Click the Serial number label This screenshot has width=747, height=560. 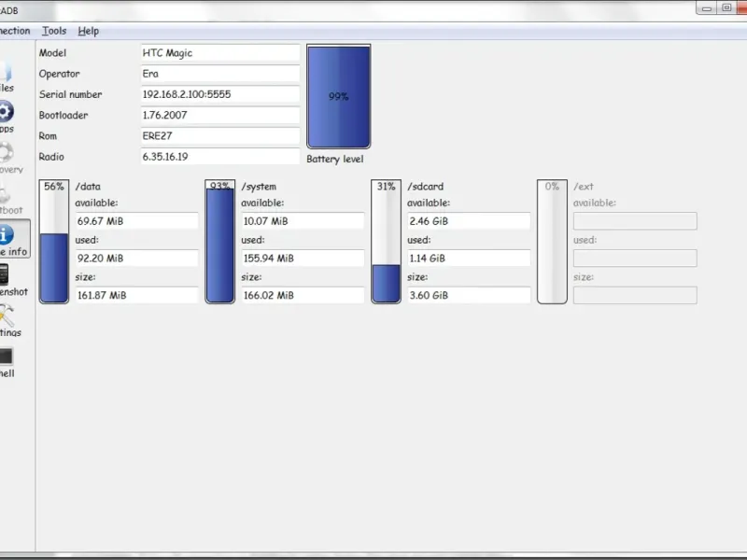(71, 94)
